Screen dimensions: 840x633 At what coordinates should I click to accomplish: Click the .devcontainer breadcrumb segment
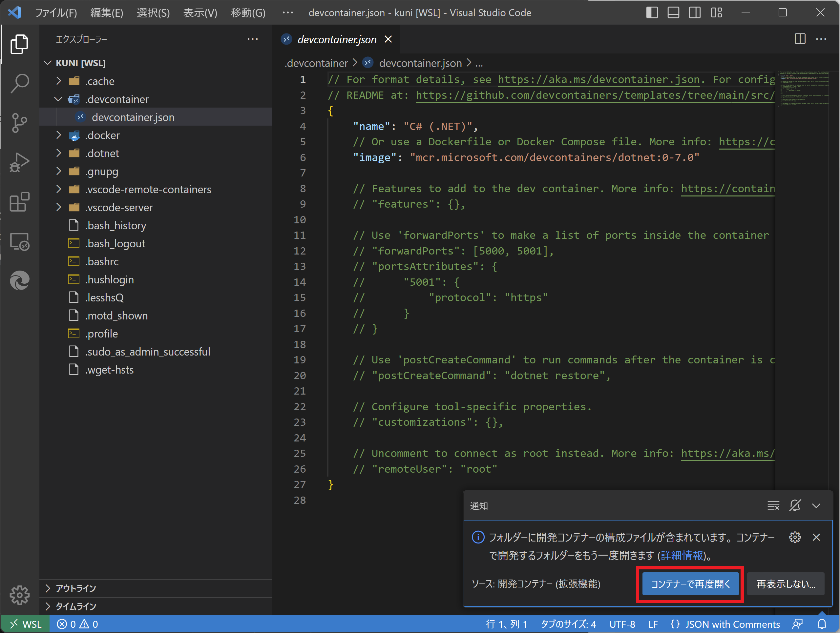(x=316, y=63)
